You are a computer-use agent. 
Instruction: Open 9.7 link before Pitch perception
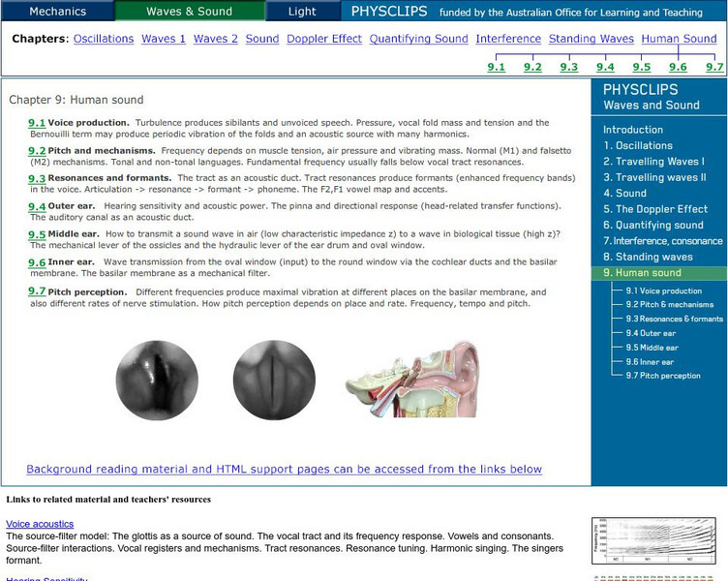pyautogui.click(x=37, y=291)
